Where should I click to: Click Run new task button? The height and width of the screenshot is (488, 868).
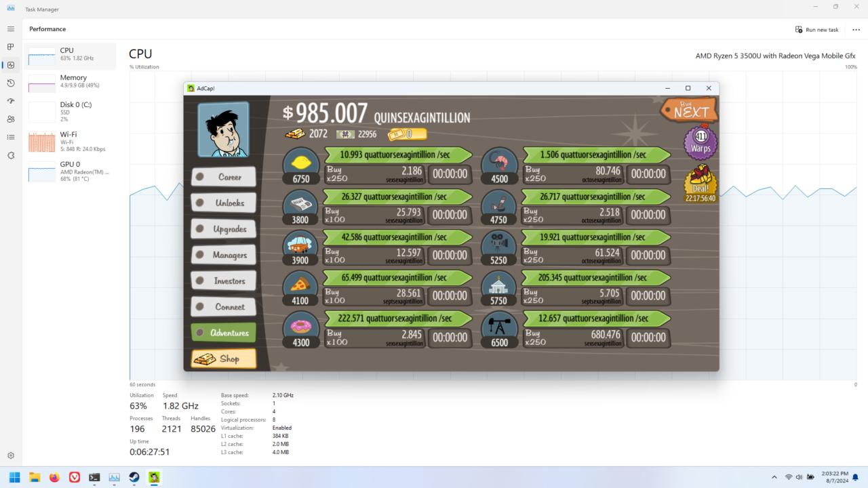click(x=816, y=29)
